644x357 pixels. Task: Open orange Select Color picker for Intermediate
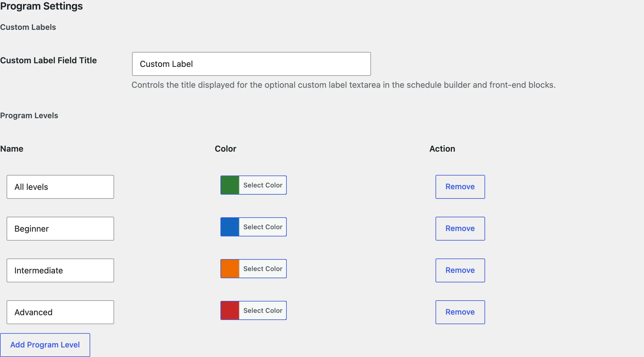pyautogui.click(x=254, y=269)
